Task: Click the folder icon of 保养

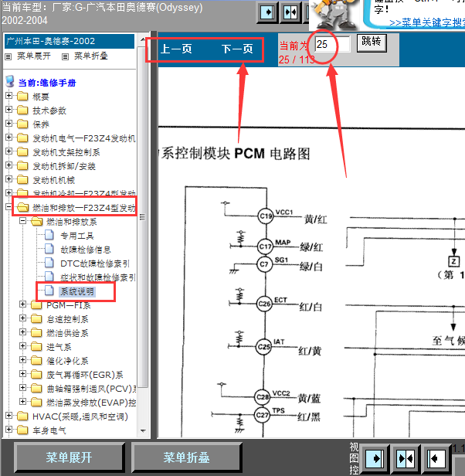Action: coord(22,124)
